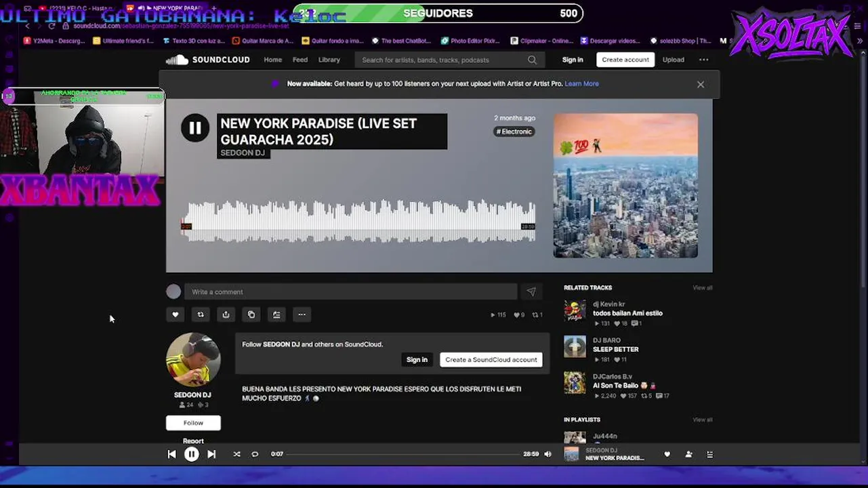Click the volume speaker icon
This screenshot has width=868, height=488.
tap(547, 454)
